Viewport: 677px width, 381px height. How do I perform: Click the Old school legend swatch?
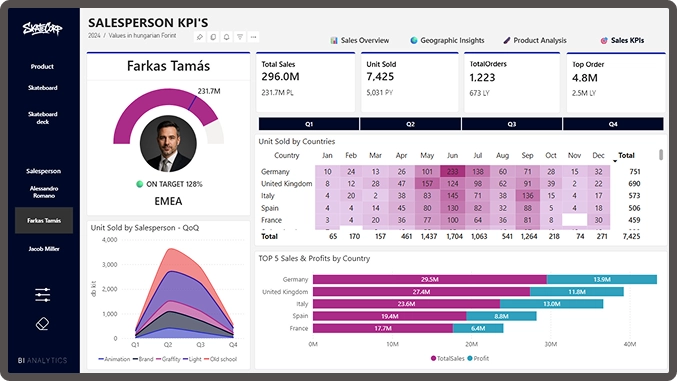[x=206, y=359]
